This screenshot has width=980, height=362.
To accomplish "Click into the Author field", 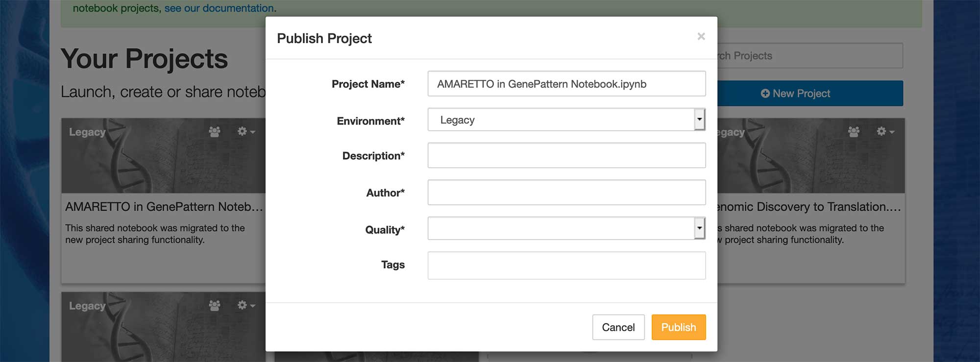I will (566, 193).
